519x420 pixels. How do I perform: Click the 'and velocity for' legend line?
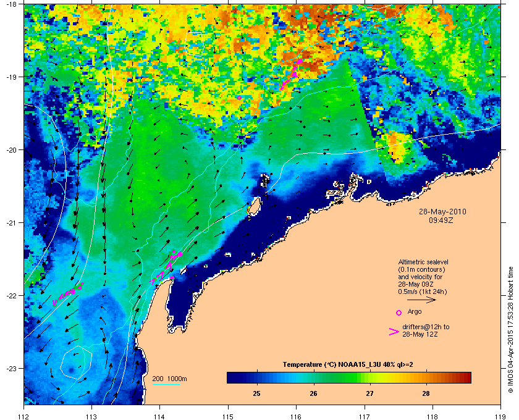tap(420, 277)
